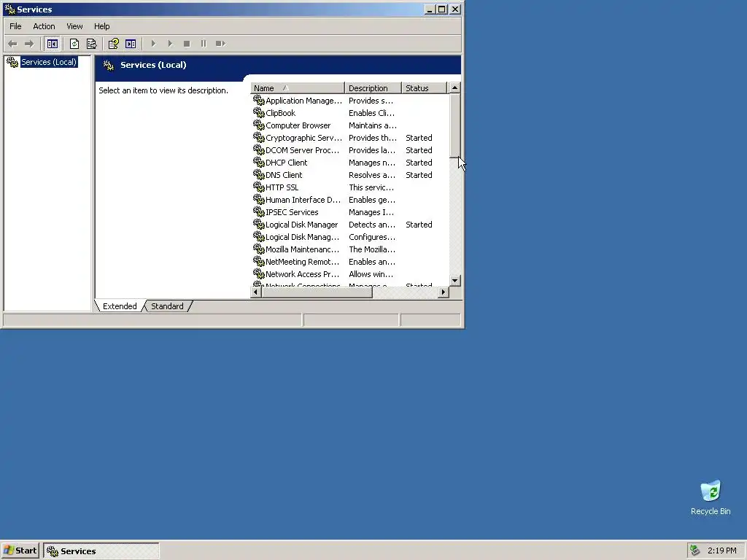Click DHCP Client's 'Started' status cell
This screenshot has width=747, height=560.
(x=419, y=163)
